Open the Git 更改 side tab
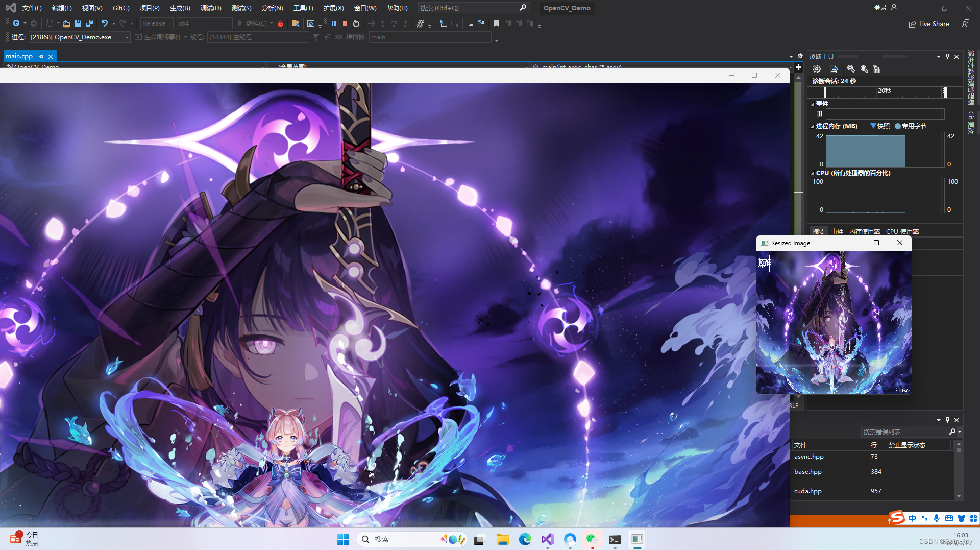980x550 pixels. (x=971, y=123)
